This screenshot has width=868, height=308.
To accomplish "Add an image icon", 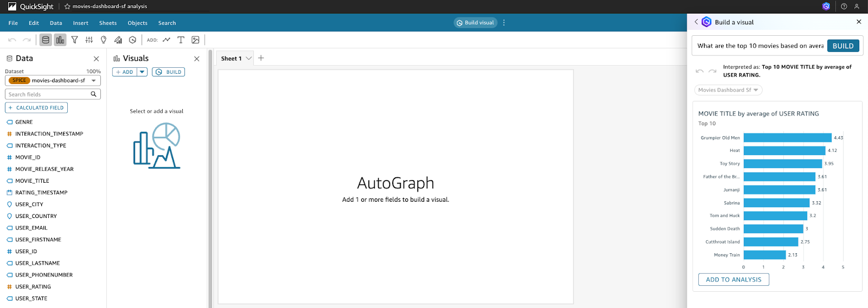I will 195,40.
